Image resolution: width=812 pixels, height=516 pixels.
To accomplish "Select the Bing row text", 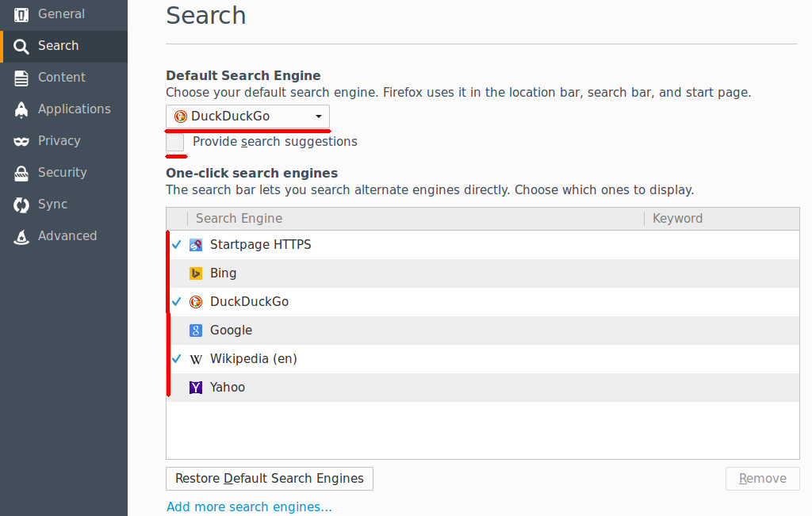I will click(223, 273).
